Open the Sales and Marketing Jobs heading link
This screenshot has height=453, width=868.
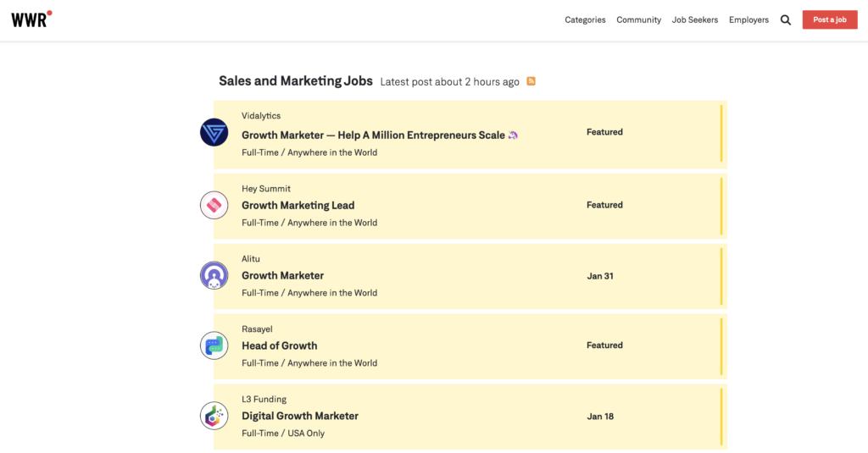point(296,80)
